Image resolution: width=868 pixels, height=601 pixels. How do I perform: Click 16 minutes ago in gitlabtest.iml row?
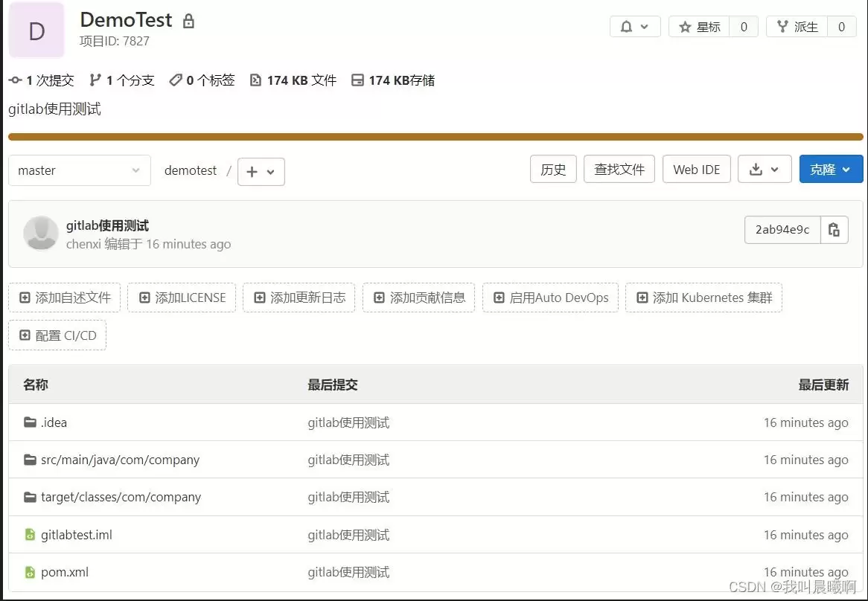click(x=806, y=535)
